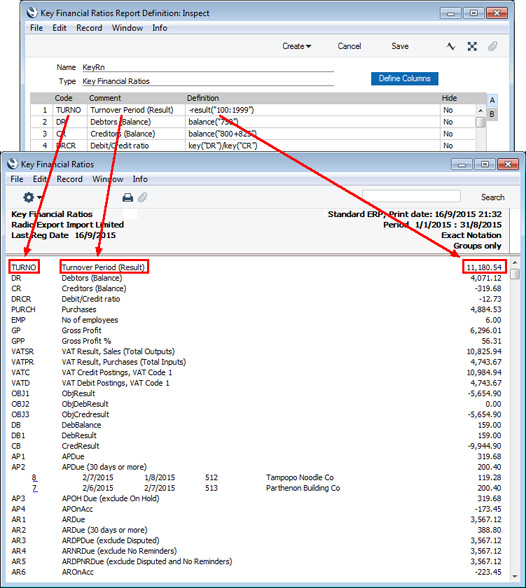The width and height of the screenshot is (526, 588).
Task: Click the report vertical scrollbar thumb
Action: (x=515, y=273)
